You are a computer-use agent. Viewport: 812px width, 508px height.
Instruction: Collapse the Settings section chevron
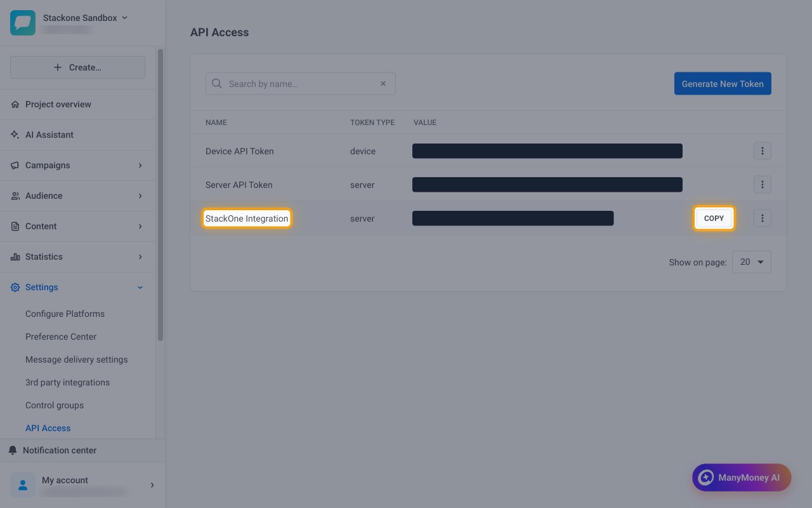click(140, 287)
